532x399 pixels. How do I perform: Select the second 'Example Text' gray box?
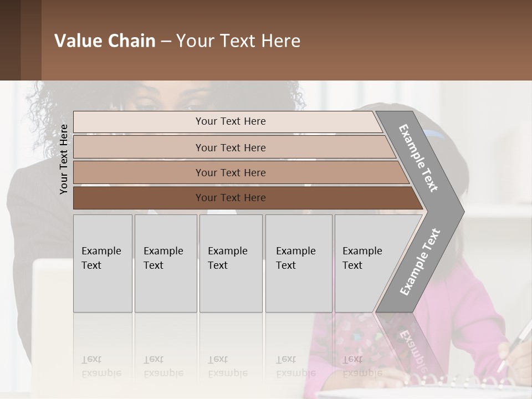tap(166, 263)
